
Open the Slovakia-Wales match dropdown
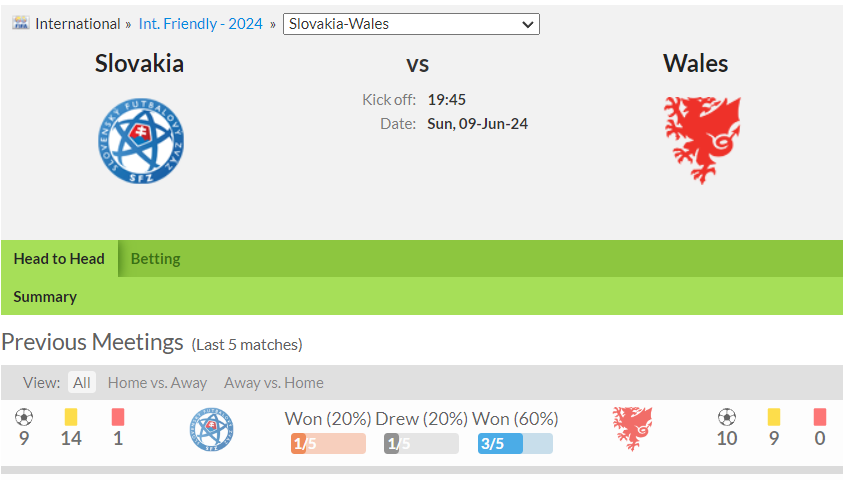[411, 24]
